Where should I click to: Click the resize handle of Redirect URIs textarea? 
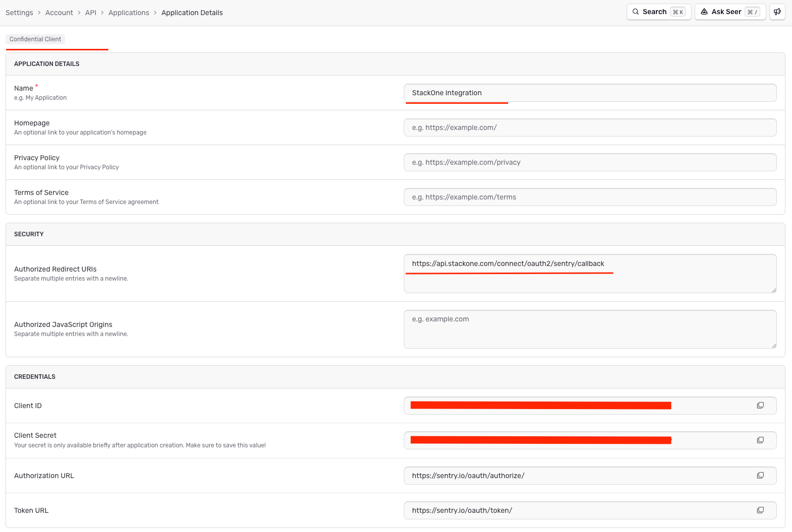(774, 290)
